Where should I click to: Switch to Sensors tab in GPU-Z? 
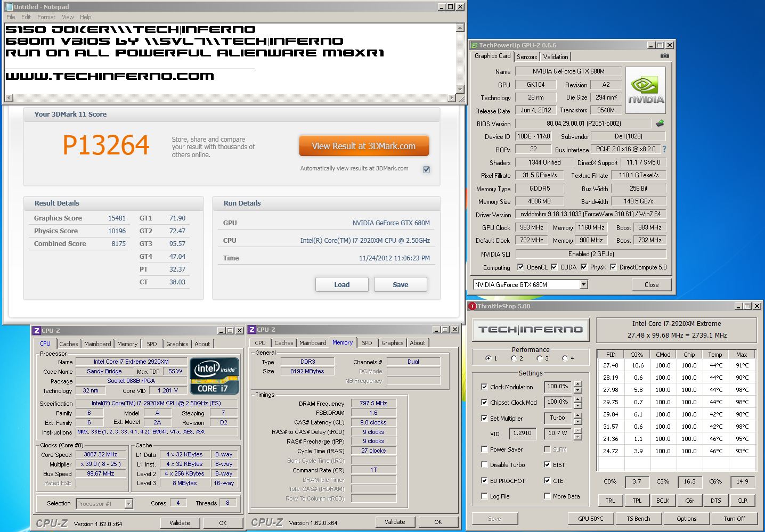[x=527, y=57]
